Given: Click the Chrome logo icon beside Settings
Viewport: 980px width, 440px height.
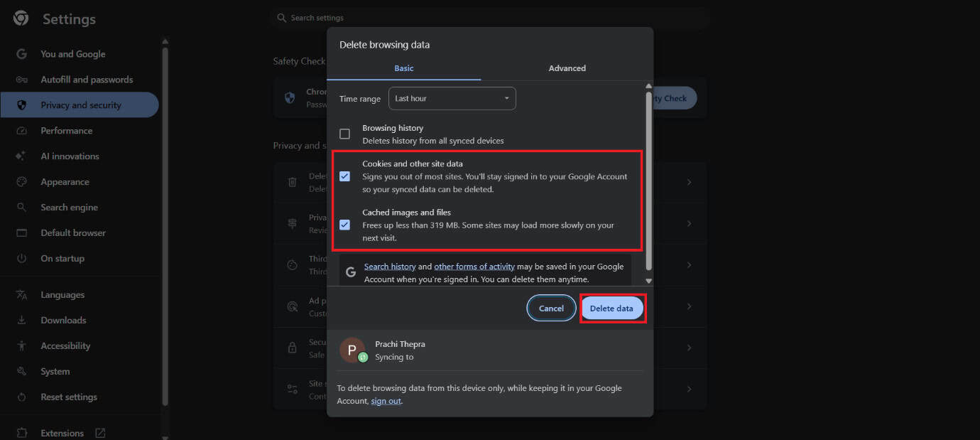Looking at the screenshot, I should tap(21, 18).
